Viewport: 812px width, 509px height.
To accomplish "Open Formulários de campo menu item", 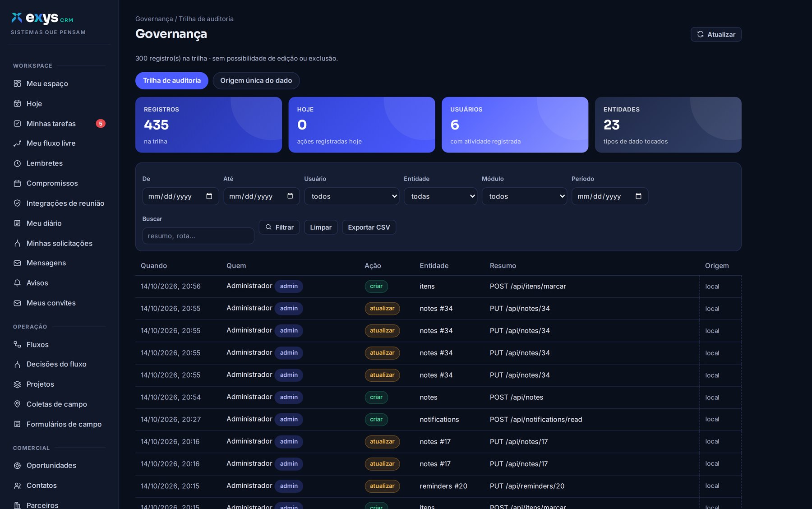I will pyautogui.click(x=57, y=424).
